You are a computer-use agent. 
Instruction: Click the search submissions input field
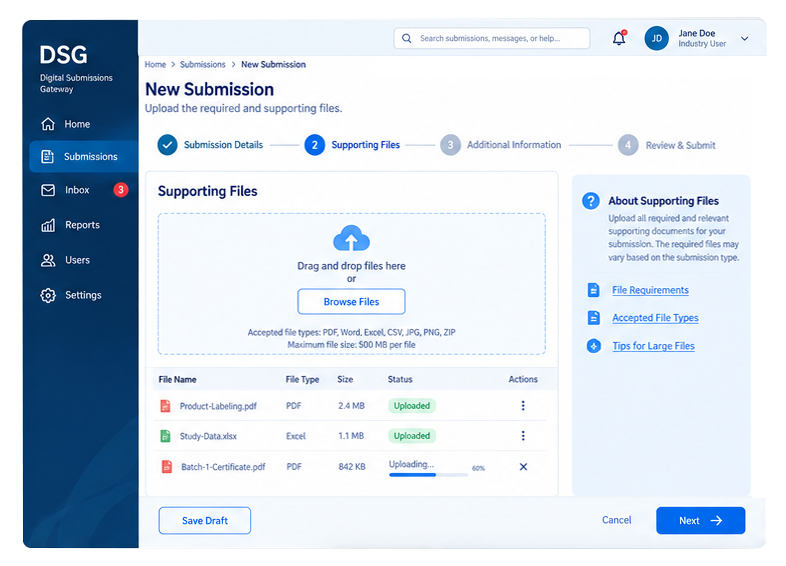(492, 38)
